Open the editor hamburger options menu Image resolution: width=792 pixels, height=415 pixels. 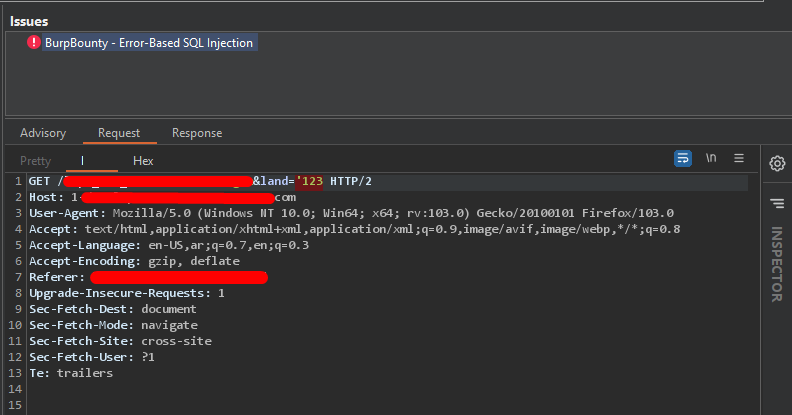(x=739, y=158)
